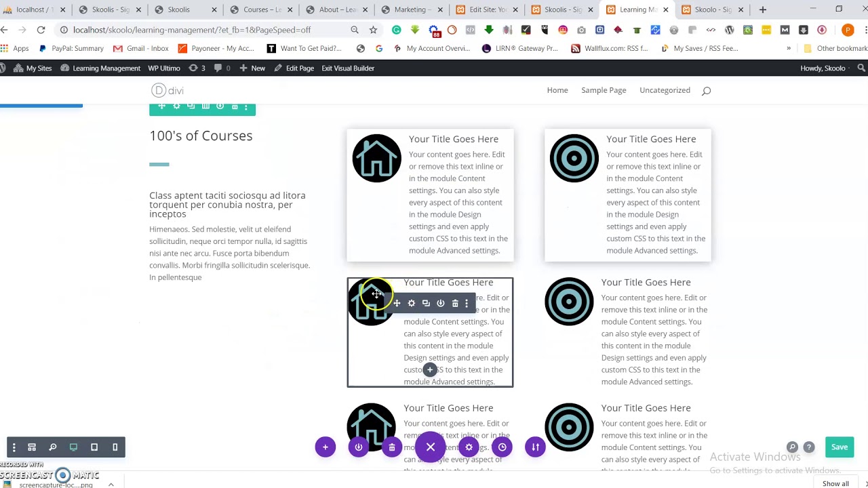Switch to Courses browser tab
Screen dimensions: 868x488
[262, 9]
